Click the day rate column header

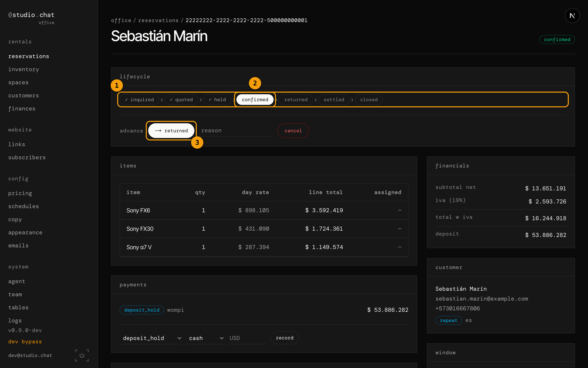pos(255,192)
